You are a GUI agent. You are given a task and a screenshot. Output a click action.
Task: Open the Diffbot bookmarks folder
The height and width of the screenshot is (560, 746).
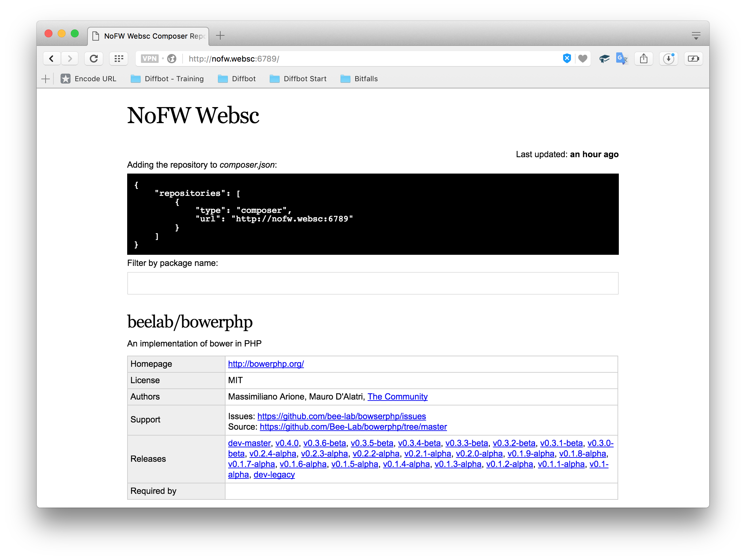coord(237,79)
